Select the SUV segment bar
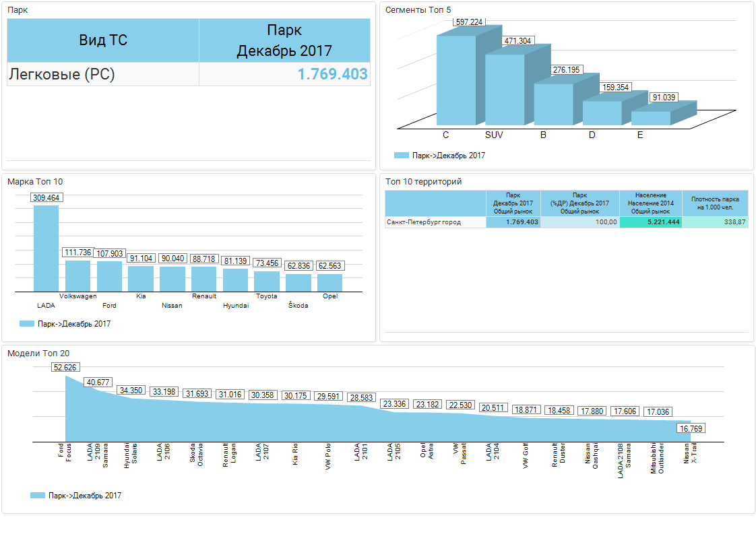756x534 pixels. (504, 90)
